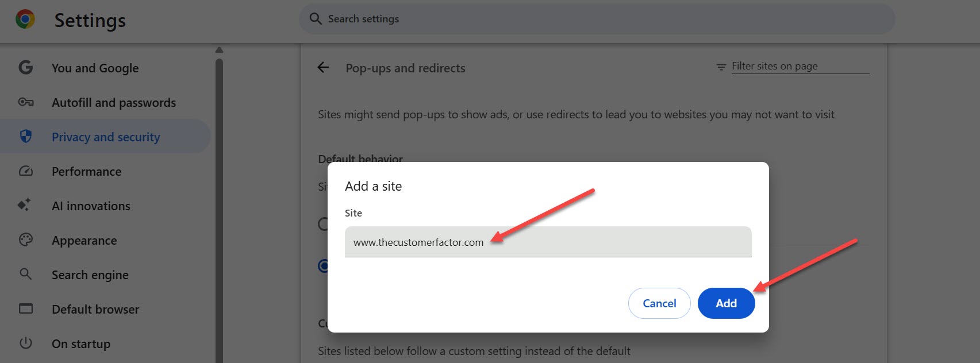The width and height of the screenshot is (980, 363).
Task: Click text 'Sites might send pop-ups to show ads'
Action: coord(413,114)
